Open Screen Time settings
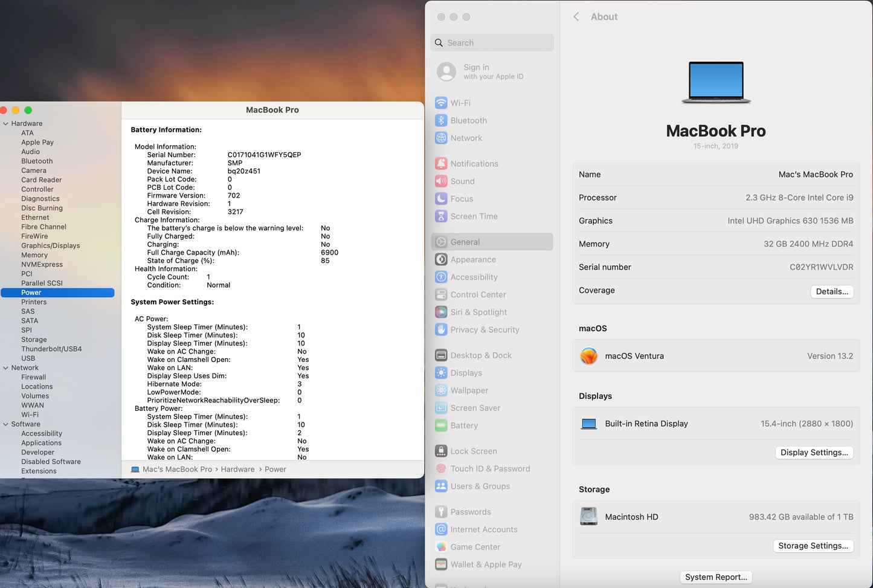Viewport: 873px width, 588px height. click(x=474, y=216)
